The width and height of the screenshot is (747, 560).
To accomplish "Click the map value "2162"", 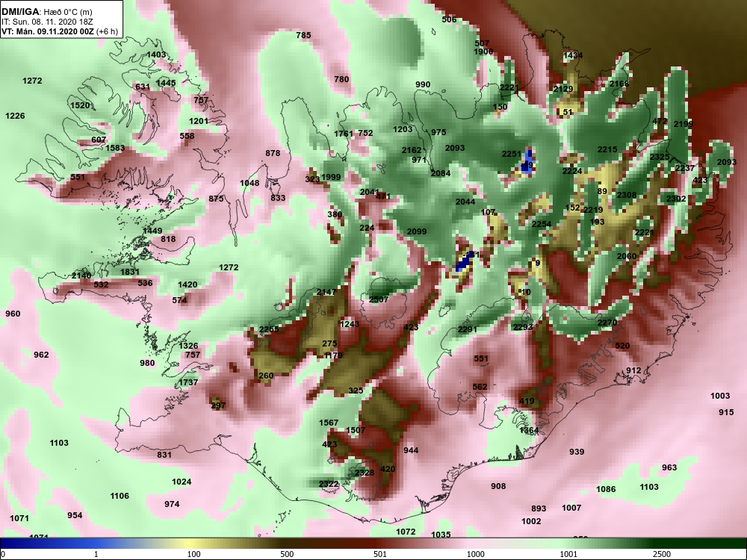I will pos(412,151).
